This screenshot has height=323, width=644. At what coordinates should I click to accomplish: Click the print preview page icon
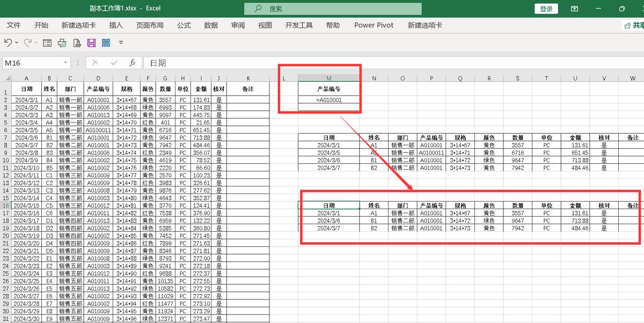tap(77, 42)
